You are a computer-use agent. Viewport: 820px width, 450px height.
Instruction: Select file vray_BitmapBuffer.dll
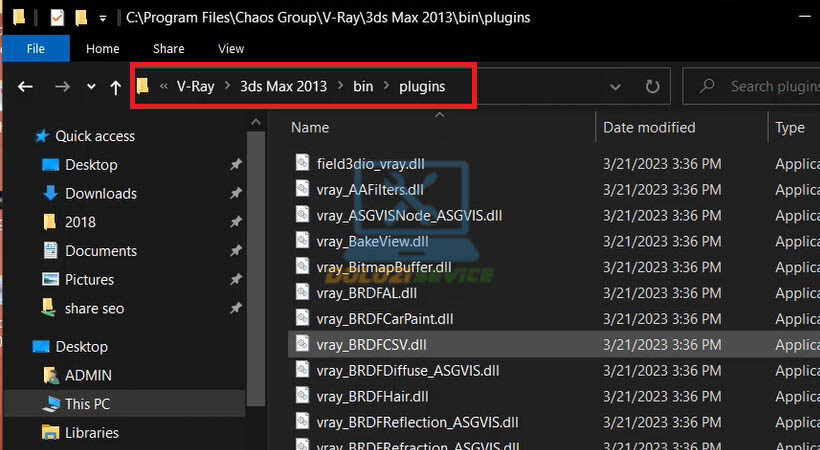pos(384,267)
